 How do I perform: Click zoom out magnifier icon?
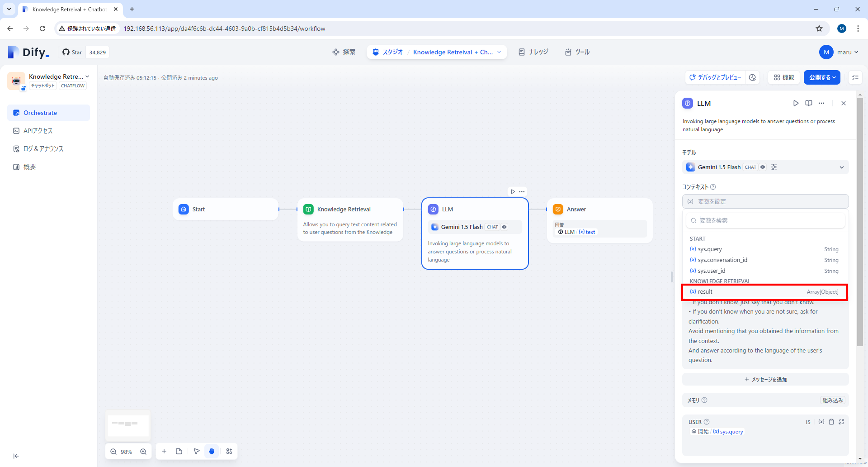pos(114,451)
